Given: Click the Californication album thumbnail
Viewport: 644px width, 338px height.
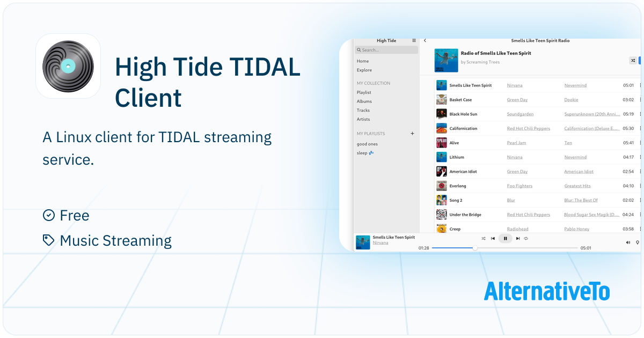Looking at the screenshot, I should click(442, 129).
